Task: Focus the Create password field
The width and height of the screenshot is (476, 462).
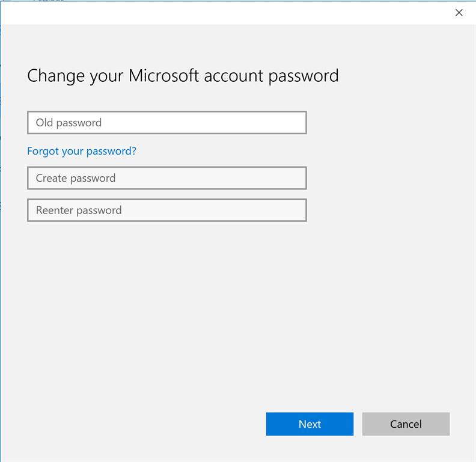Action: 166,178
